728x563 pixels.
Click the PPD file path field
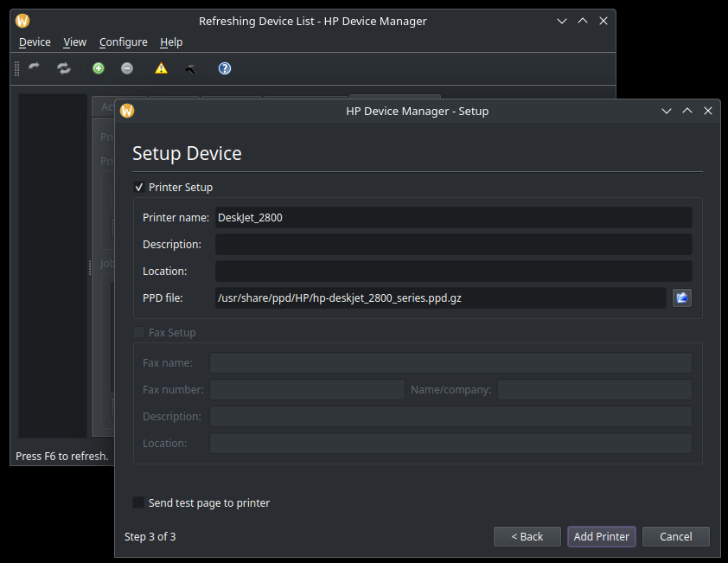441,297
